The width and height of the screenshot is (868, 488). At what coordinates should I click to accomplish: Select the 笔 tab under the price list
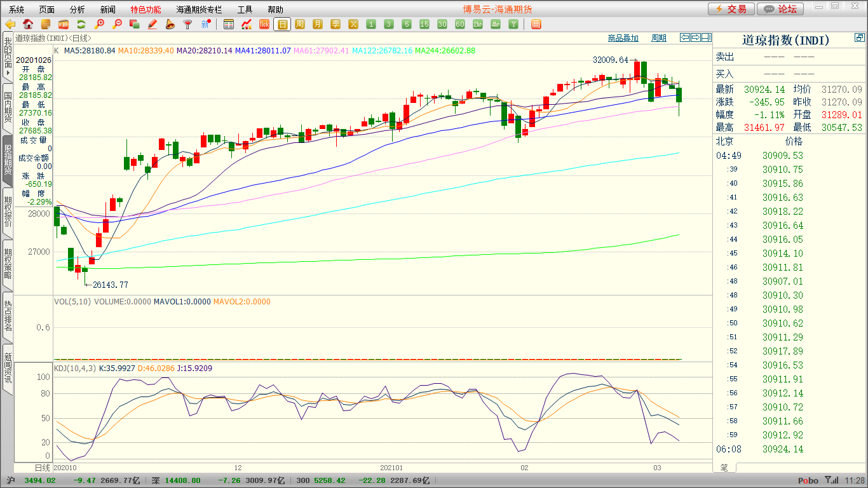click(724, 468)
